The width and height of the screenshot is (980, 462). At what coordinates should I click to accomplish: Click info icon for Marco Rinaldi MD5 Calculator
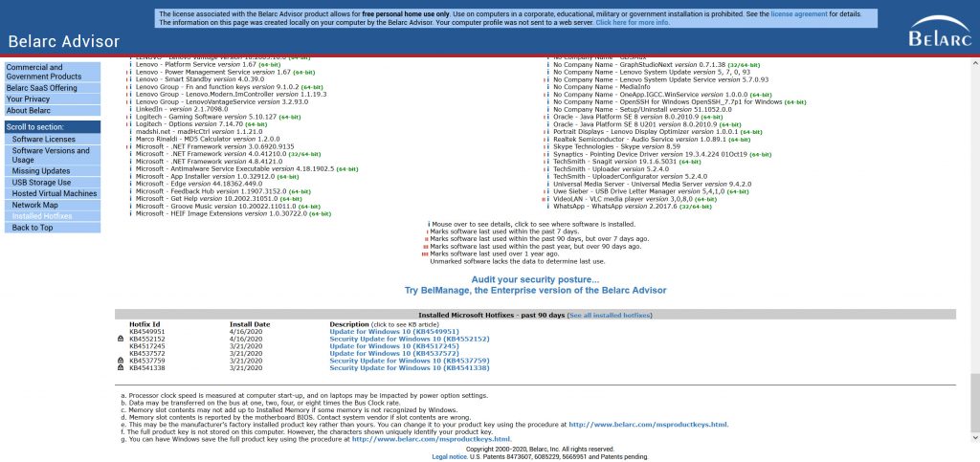pyautogui.click(x=131, y=140)
